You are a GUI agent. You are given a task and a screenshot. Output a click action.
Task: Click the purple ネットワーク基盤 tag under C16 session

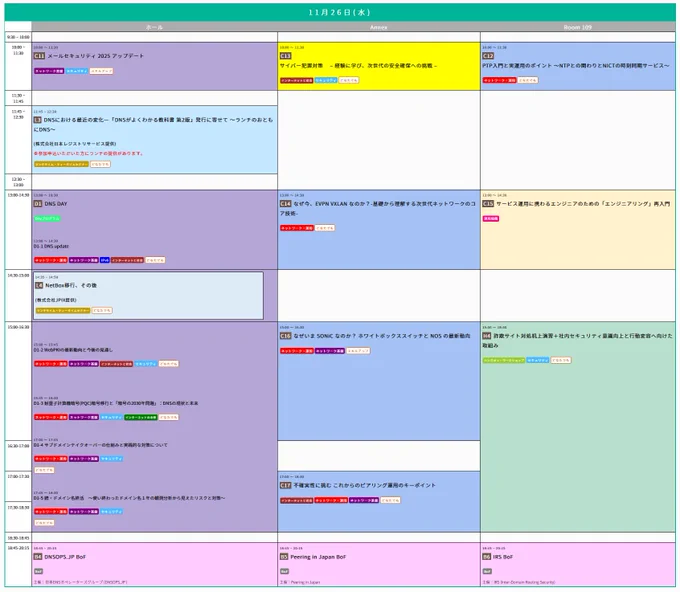point(330,351)
